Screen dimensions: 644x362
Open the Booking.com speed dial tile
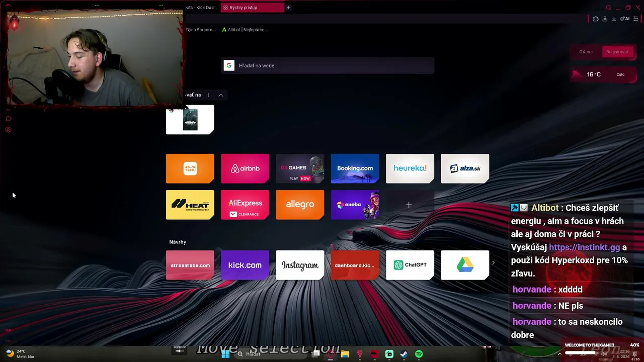(355, 168)
